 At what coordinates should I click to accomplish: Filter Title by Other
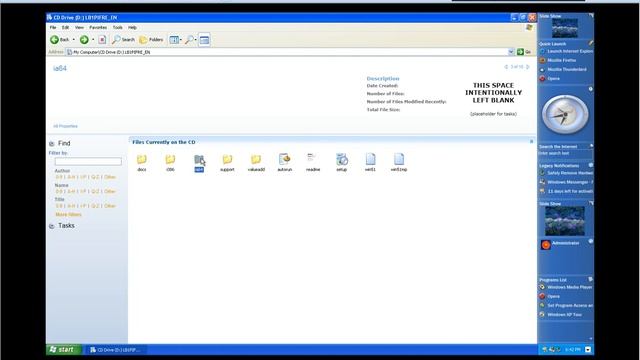pos(110,206)
